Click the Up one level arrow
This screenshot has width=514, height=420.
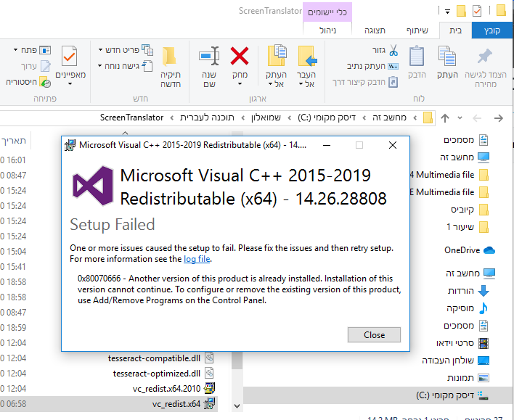pos(445,118)
